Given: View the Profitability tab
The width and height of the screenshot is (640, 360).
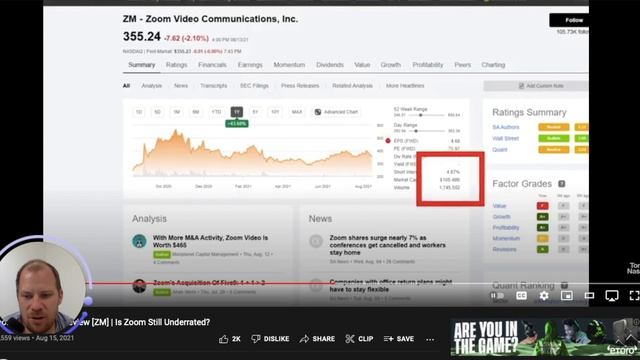Looking at the screenshot, I should pyautogui.click(x=427, y=65).
